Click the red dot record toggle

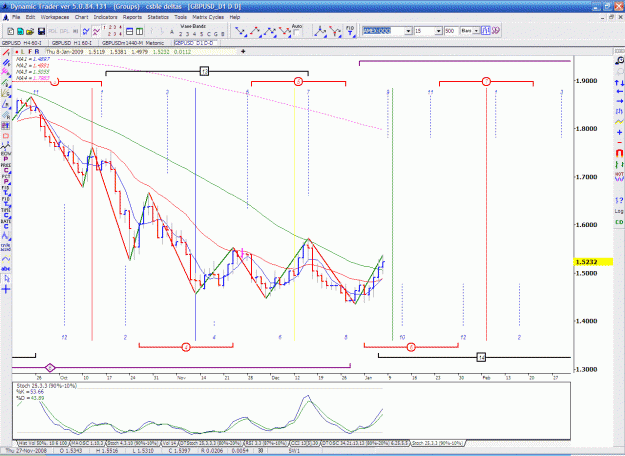coord(17,52)
